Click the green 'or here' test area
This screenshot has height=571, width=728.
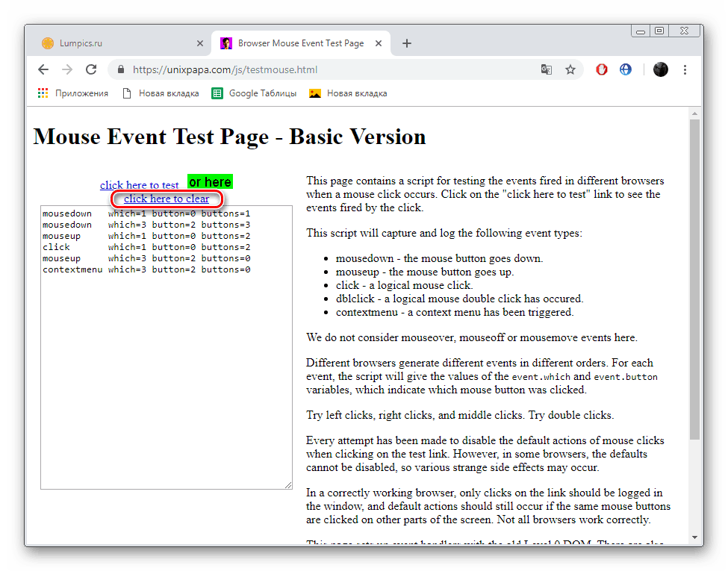[x=210, y=181]
